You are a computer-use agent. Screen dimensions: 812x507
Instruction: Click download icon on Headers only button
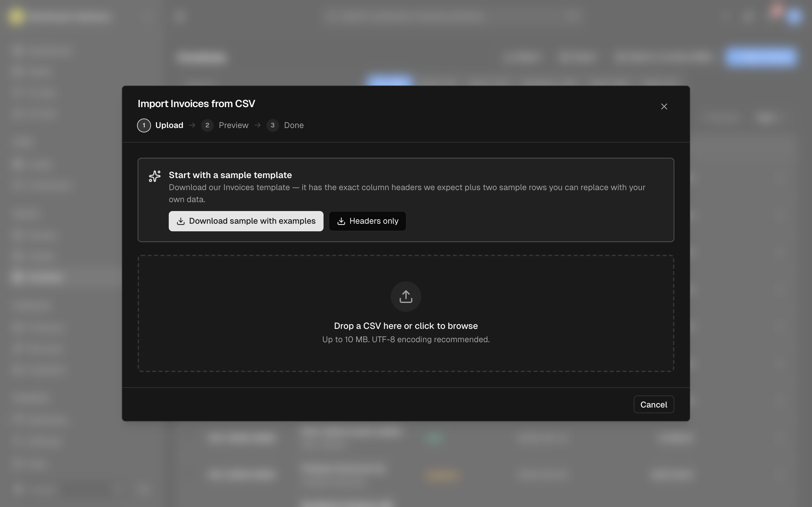[x=341, y=221]
